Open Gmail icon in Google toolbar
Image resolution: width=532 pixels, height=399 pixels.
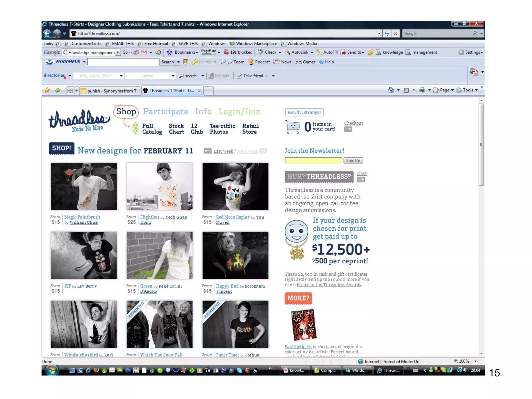tap(144, 52)
